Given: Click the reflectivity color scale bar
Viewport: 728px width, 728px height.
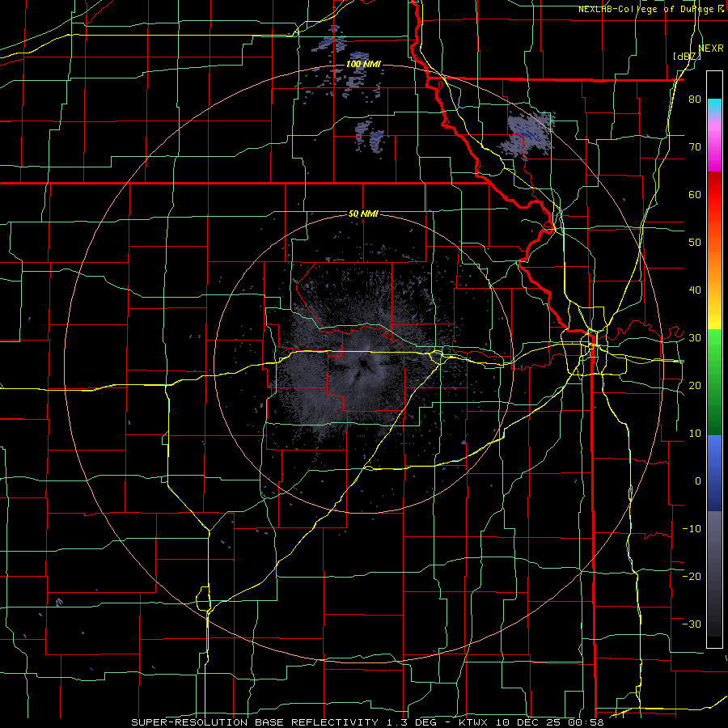Looking at the screenshot, I should coord(714,359).
